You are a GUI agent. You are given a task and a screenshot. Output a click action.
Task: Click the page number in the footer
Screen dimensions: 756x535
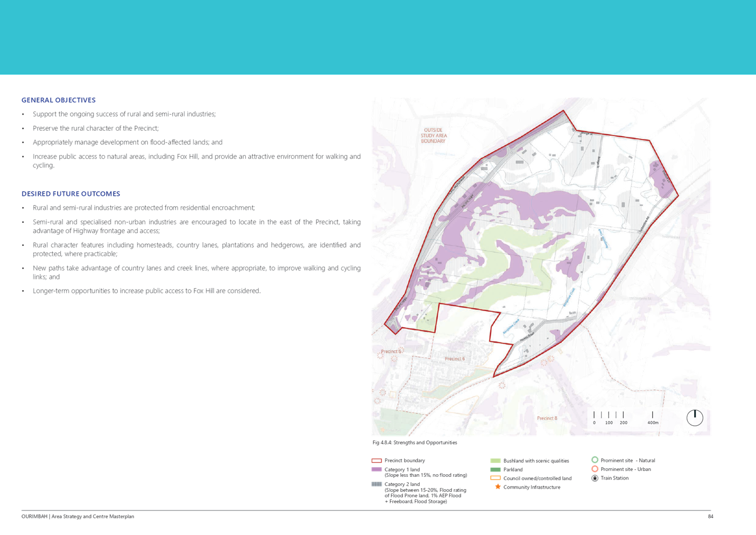(x=710, y=517)
